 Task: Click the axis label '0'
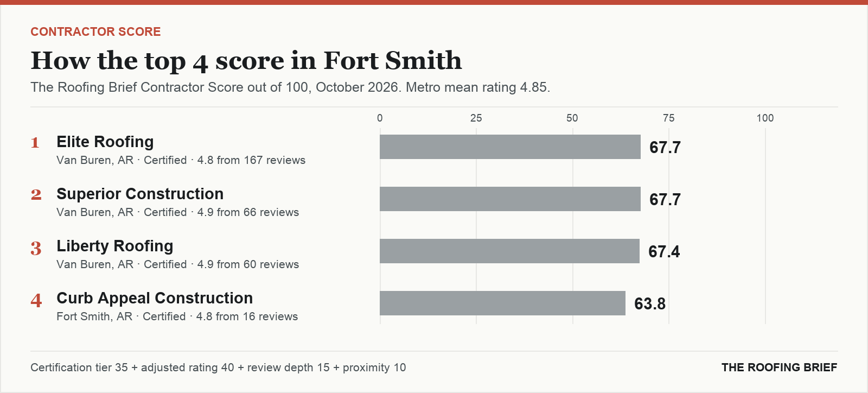click(380, 118)
